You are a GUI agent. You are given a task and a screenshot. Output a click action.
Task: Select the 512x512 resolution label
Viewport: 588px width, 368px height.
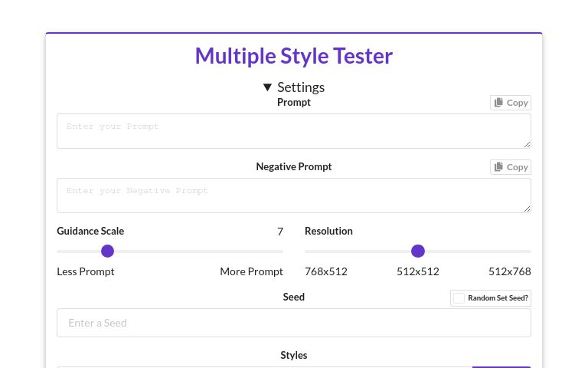(418, 271)
